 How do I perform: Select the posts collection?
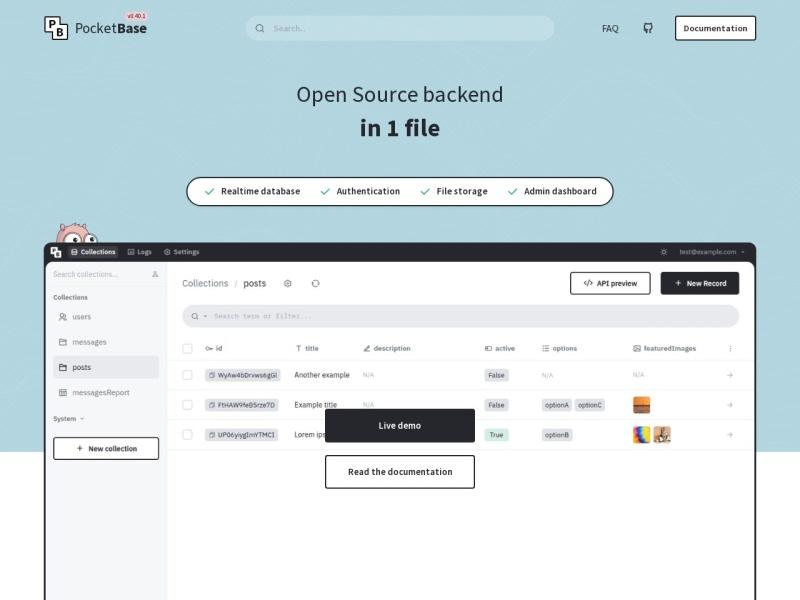(x=106, y=367)
